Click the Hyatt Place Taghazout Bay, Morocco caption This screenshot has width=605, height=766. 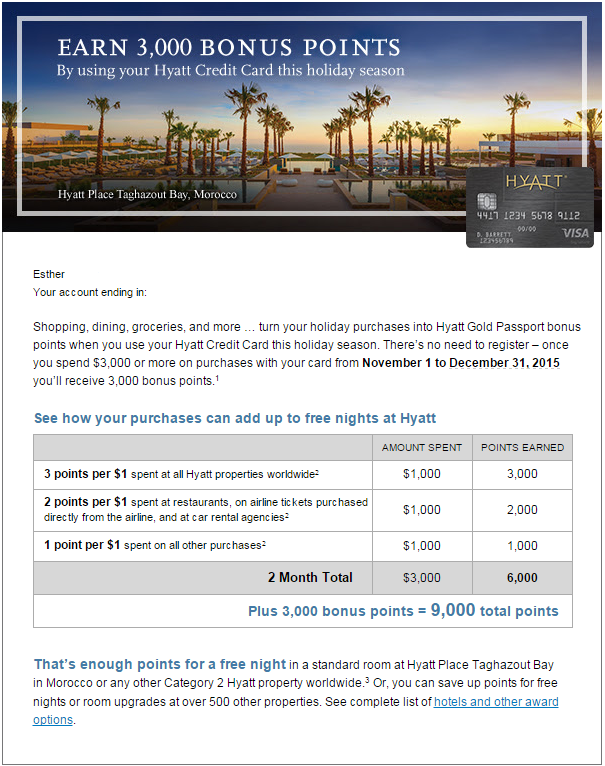[x=147, y=194]
